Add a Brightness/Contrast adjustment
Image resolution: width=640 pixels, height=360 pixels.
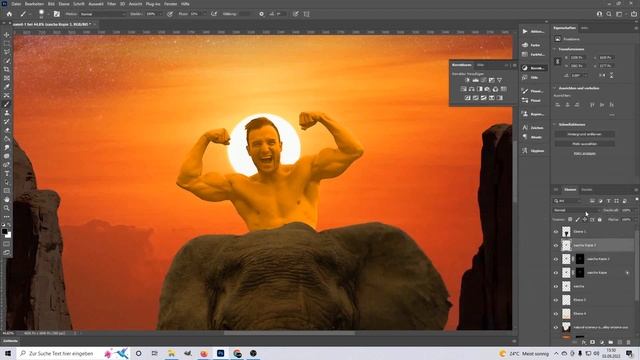tap(467, 80)
